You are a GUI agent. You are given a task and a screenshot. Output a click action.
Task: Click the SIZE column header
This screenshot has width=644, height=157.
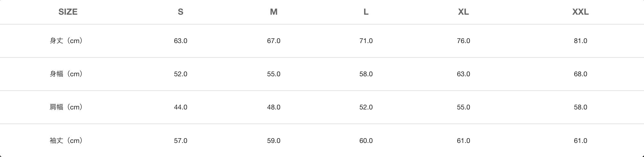(x=68, y=12)
